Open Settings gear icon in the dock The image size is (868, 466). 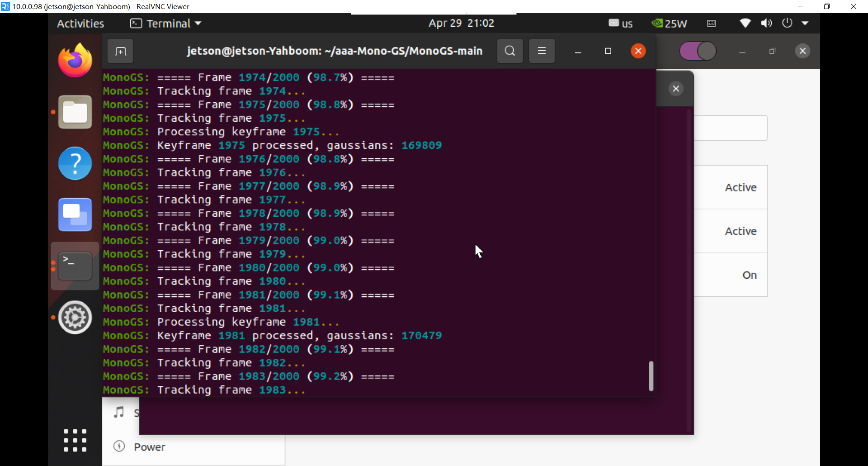click(75, 317)
